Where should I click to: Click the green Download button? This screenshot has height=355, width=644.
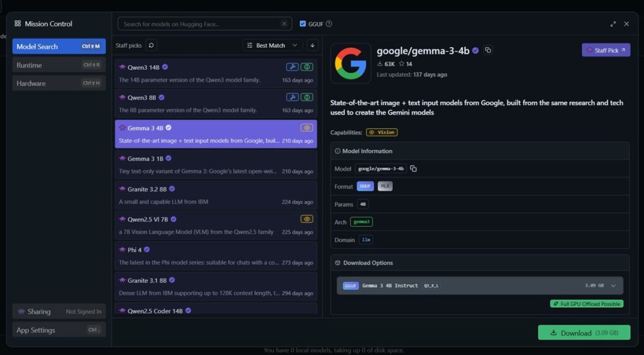(x=583, y=332)
